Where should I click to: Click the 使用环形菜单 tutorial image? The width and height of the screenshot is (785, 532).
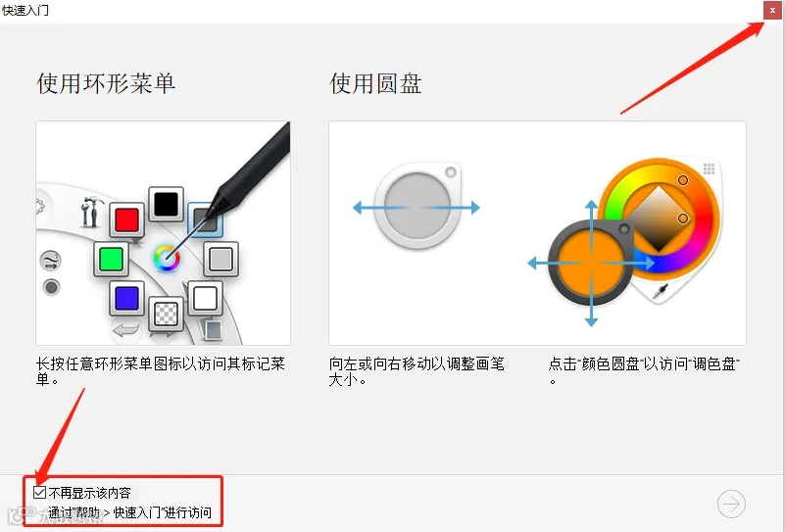click(164, 233)
